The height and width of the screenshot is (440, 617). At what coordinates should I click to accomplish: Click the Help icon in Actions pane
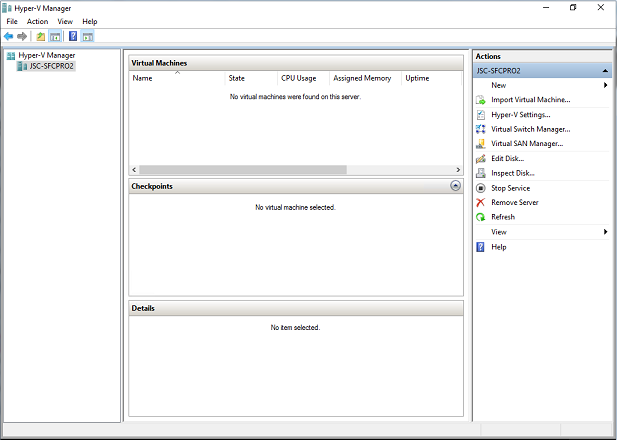coord(480,247)
